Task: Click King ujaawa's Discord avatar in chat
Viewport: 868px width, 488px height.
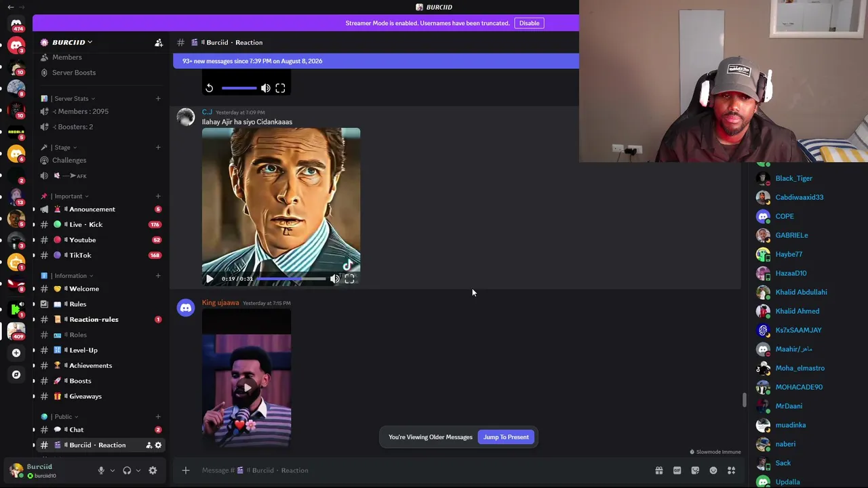Action: (186, 308)
